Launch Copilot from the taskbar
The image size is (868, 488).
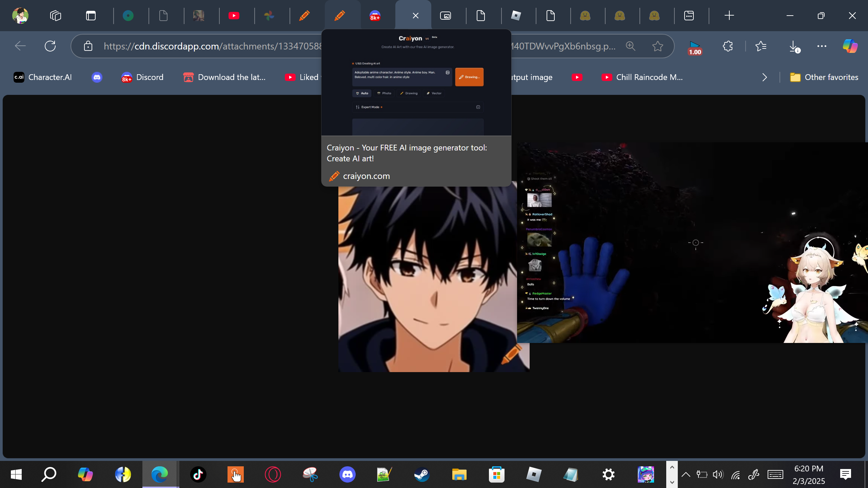coord(85,474)
